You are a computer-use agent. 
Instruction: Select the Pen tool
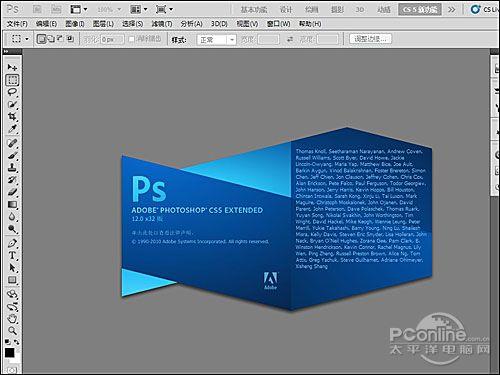coord(12,243)
